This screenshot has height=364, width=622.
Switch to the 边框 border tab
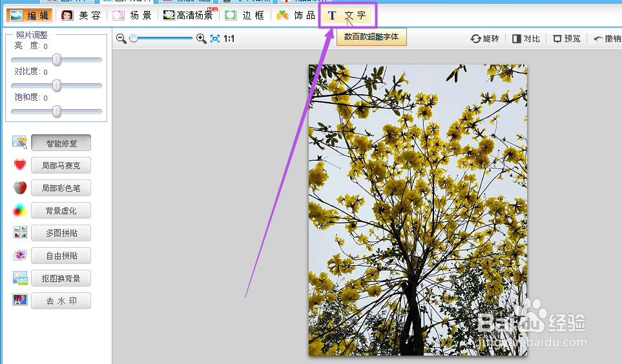(244, 15)
